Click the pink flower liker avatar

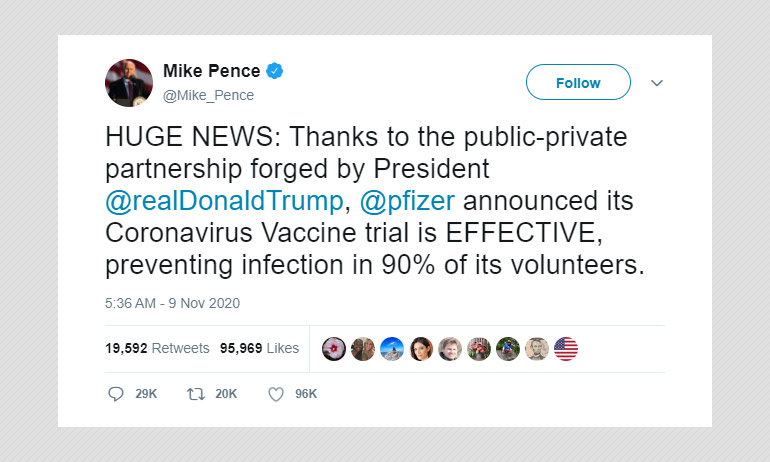tap(334, 349)
